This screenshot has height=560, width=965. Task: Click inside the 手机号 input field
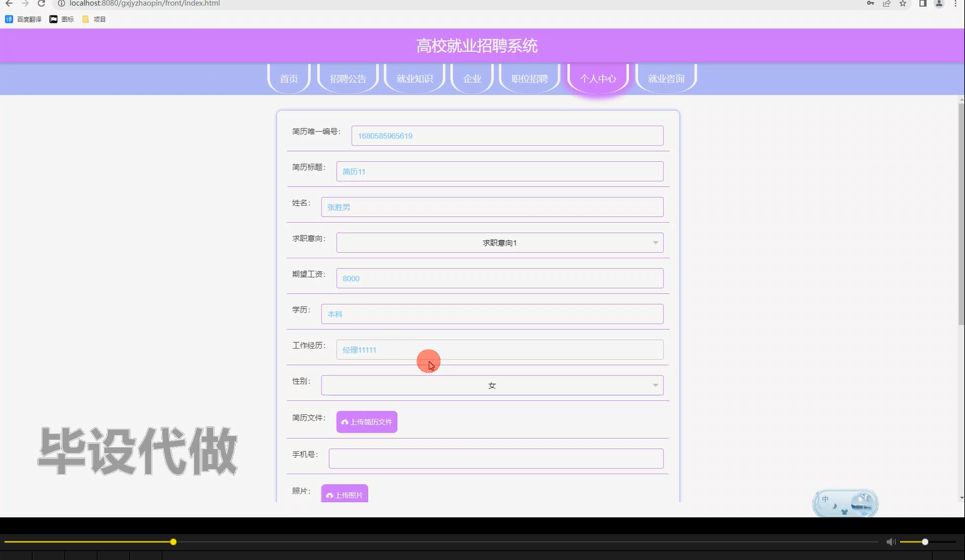(x=496, y=458)
